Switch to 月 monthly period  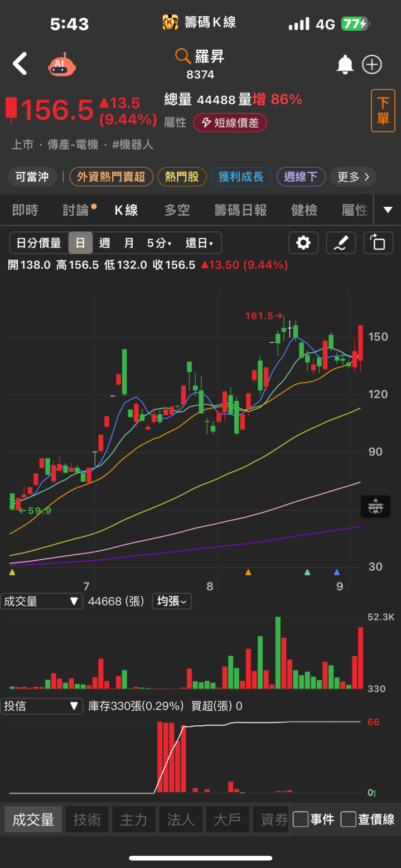coord(129,243)
